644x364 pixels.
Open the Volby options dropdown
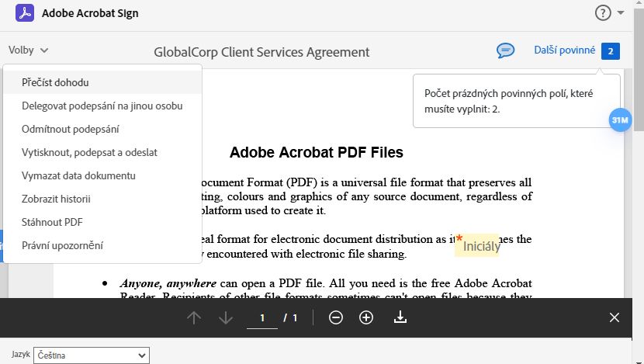click(x=29, y=50)
